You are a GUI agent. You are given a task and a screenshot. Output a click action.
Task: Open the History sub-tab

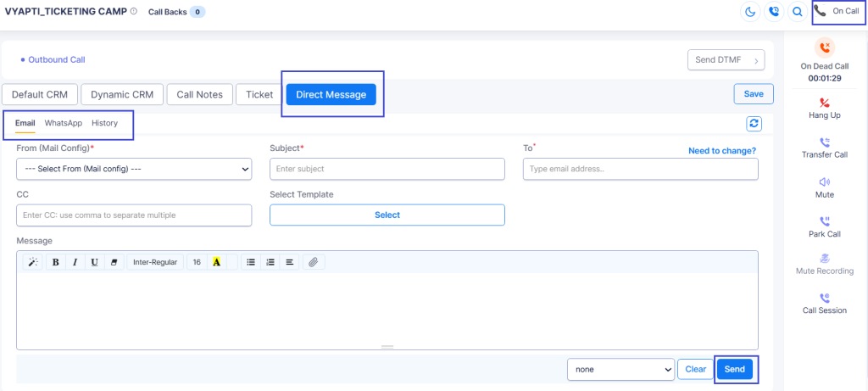(104, 123)
